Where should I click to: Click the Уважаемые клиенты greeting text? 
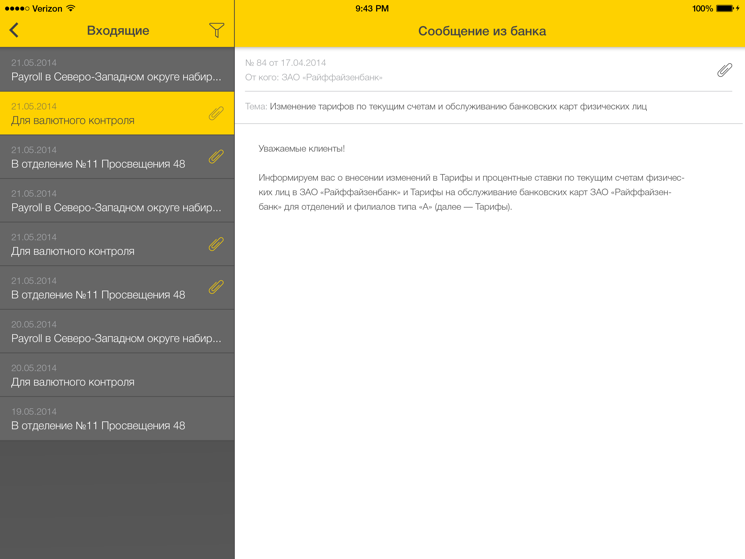pyautogui.click(x=302, y=148)
